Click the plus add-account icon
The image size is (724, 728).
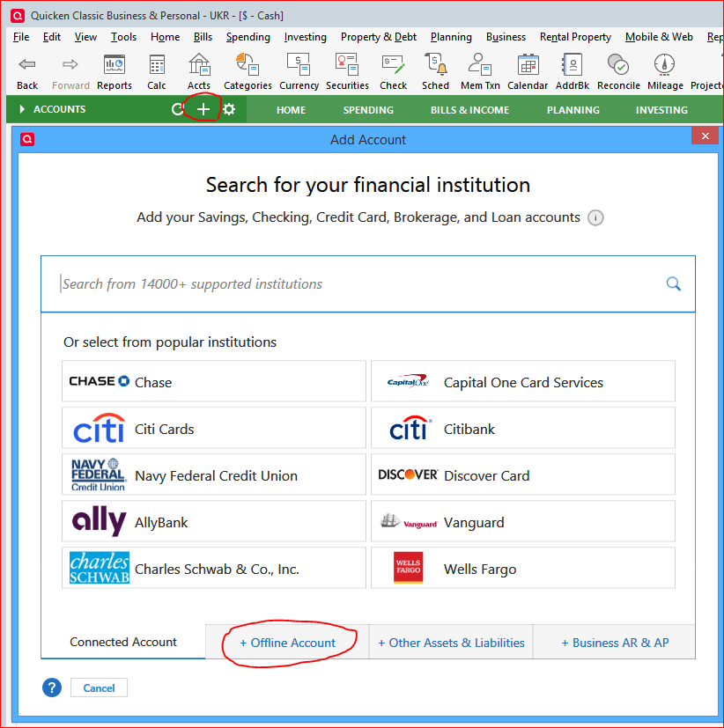point(203,109)
